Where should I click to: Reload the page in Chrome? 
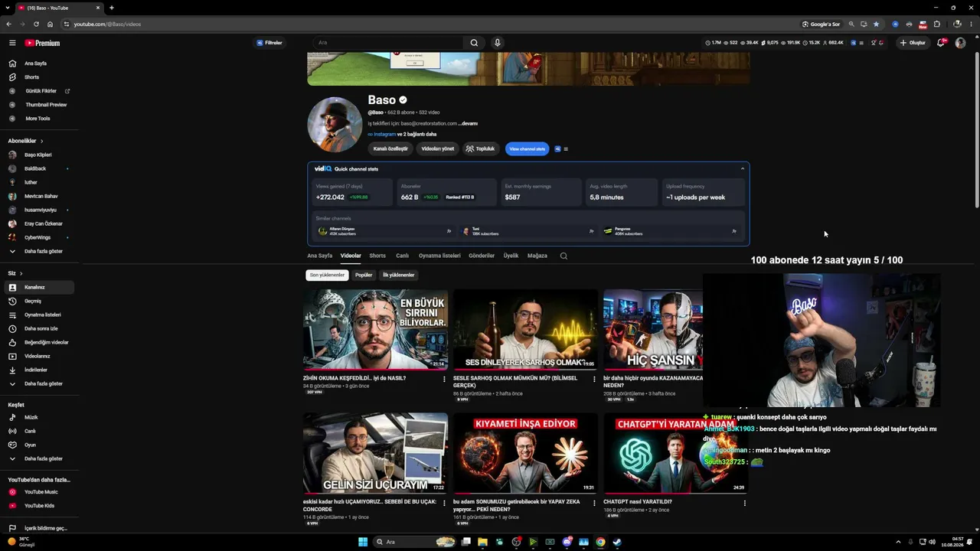(x=36, y=24)
